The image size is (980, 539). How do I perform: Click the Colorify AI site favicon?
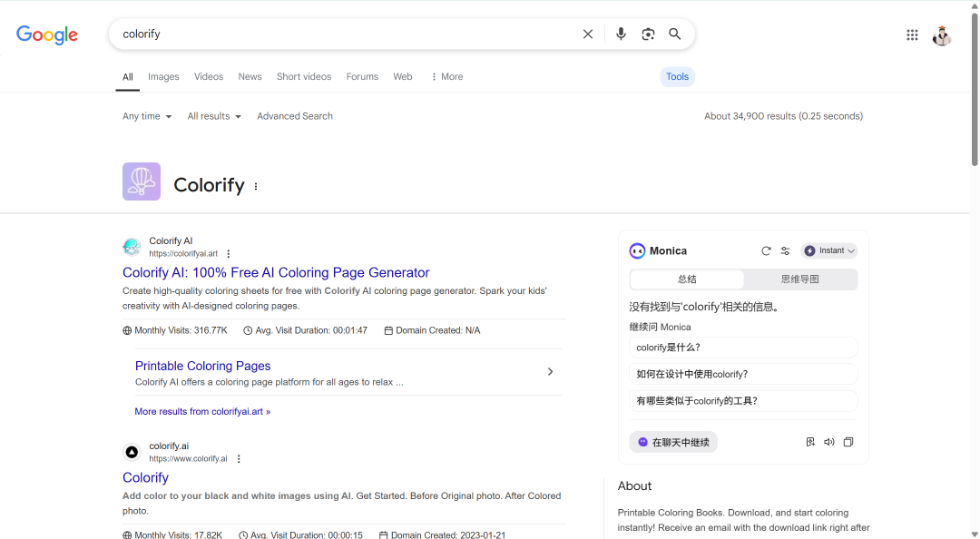[132, 247]
